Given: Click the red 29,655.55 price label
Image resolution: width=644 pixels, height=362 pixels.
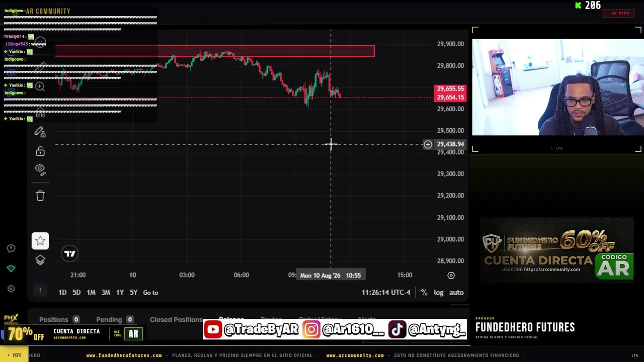Looking at the screenshot, I should click(450, 89).
